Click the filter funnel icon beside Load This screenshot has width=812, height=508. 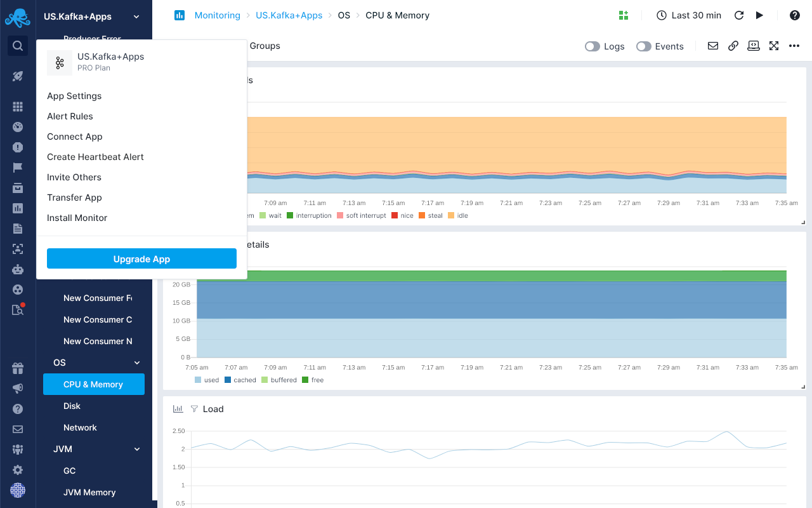pyautogui.click(x=195, y=409)
